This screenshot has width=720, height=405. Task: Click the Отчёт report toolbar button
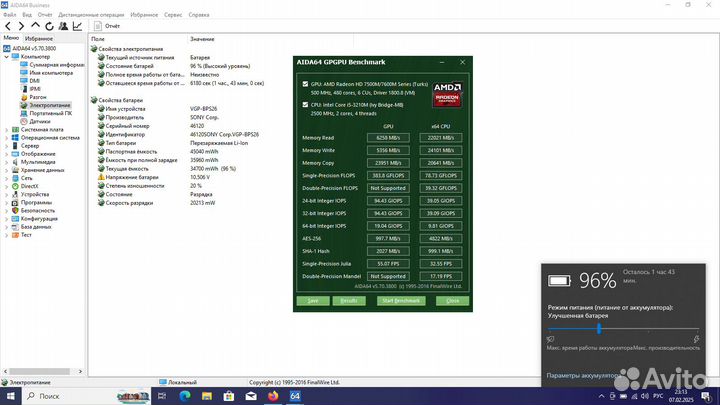coord(107,26)
